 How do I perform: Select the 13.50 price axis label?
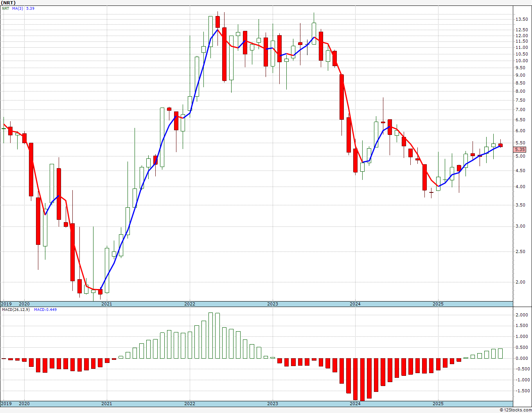[521, 19]
